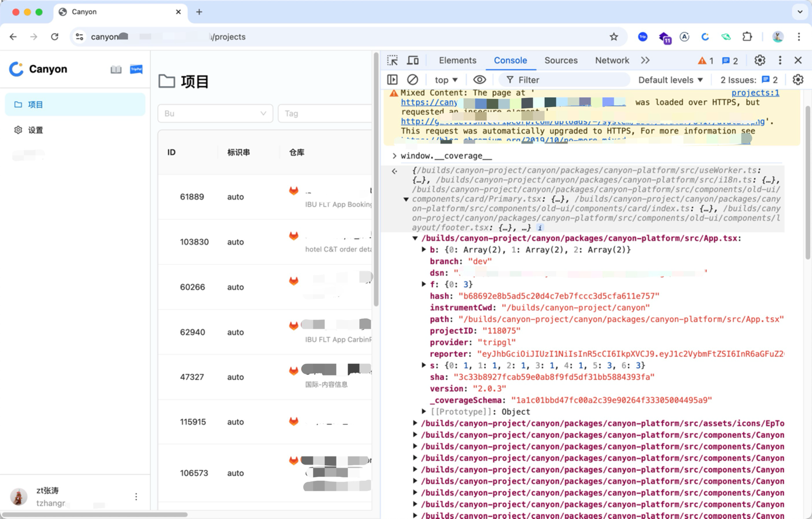Toggle the device toolbar icon

point(413,60)
